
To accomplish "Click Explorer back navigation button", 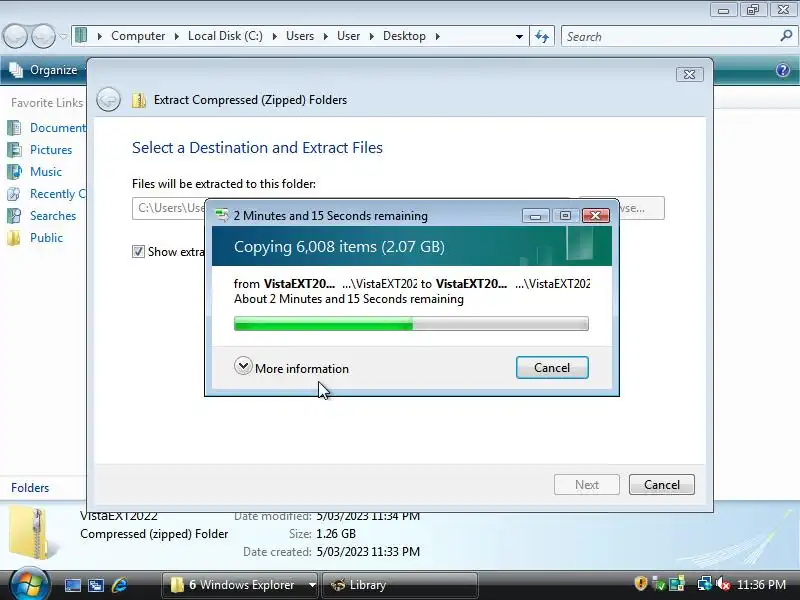I will click(15, 36).
